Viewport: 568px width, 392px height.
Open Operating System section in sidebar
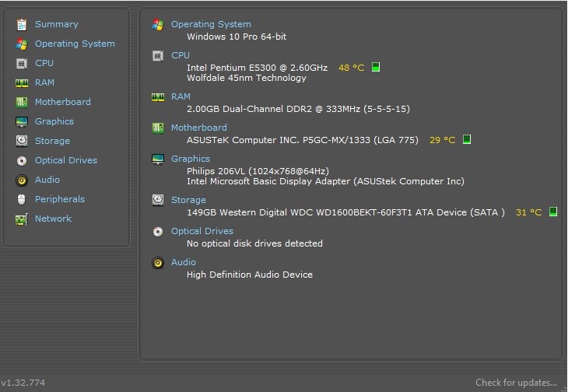[x=75, y=44]
